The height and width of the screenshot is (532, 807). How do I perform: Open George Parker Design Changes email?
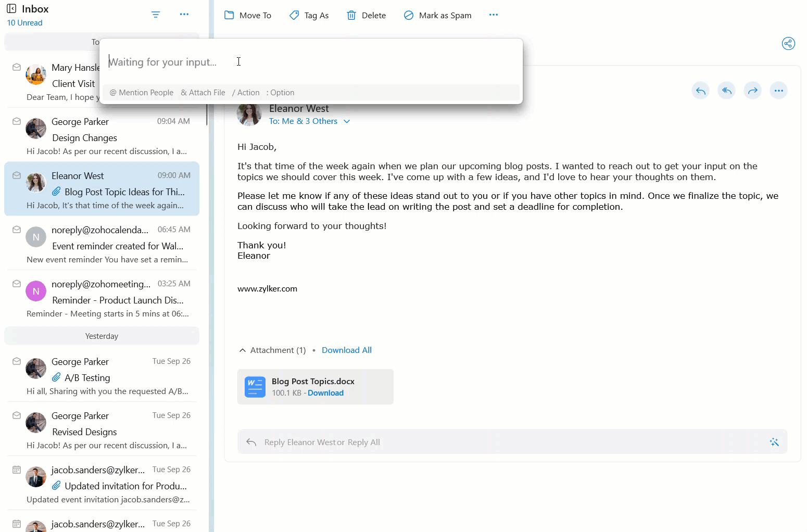pyautogui.click(x=102, y=135)
